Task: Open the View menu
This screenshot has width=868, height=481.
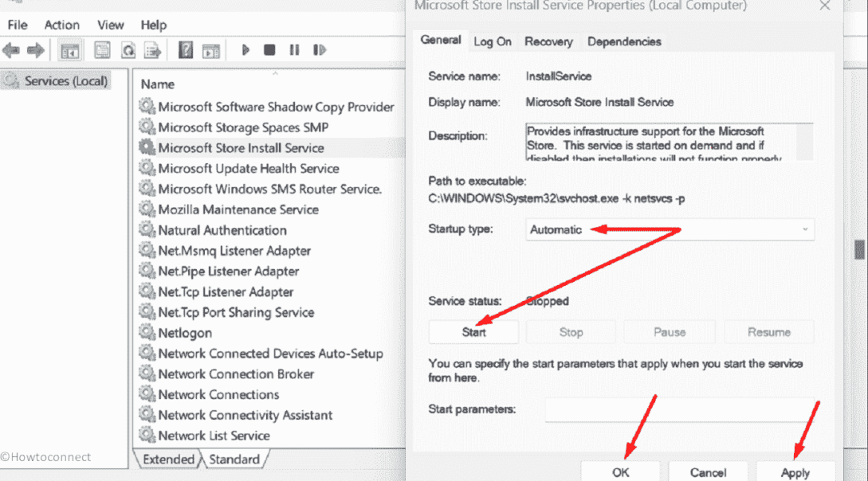Action: (x=111, y=25)
